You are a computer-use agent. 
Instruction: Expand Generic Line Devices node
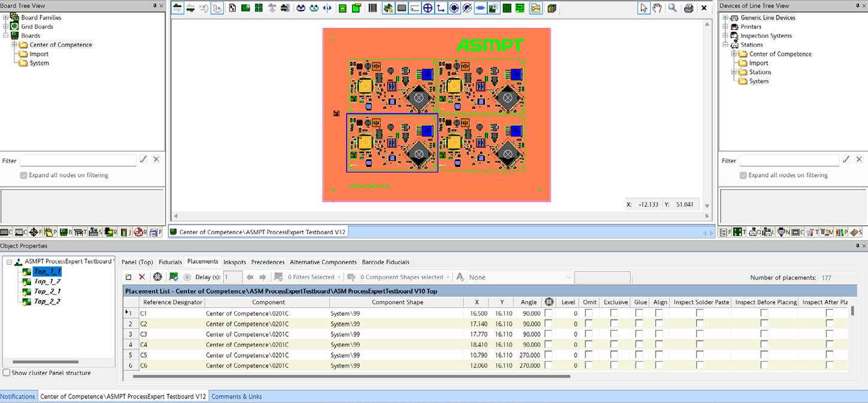point(725,17)
